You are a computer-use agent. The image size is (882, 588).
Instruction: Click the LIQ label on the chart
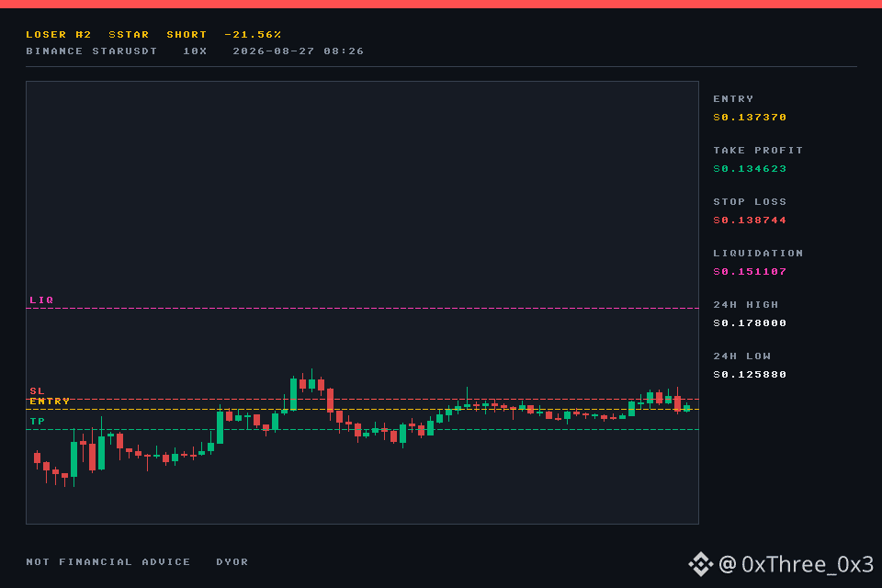(41, 300)
